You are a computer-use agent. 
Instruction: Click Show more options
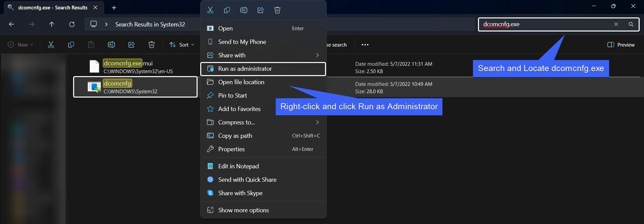263,210
